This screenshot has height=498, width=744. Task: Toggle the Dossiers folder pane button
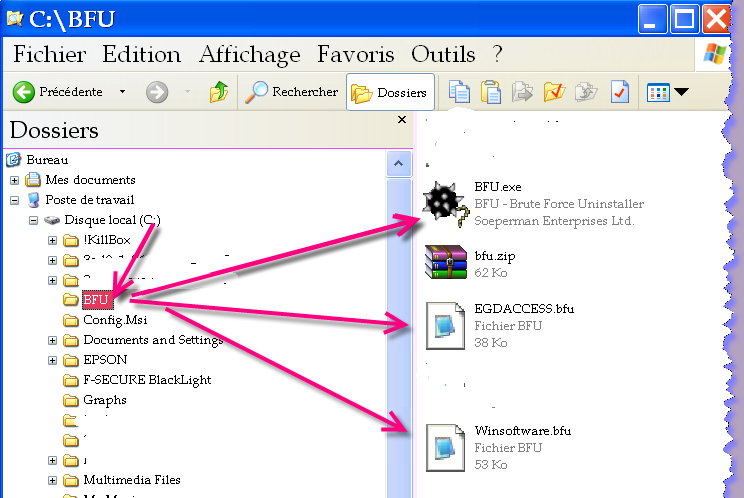click(390, 92)
